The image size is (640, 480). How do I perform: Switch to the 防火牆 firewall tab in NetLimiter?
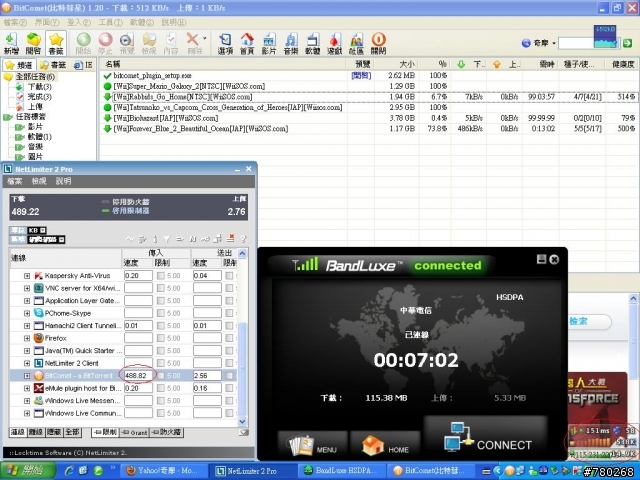(x=167, y=433)
